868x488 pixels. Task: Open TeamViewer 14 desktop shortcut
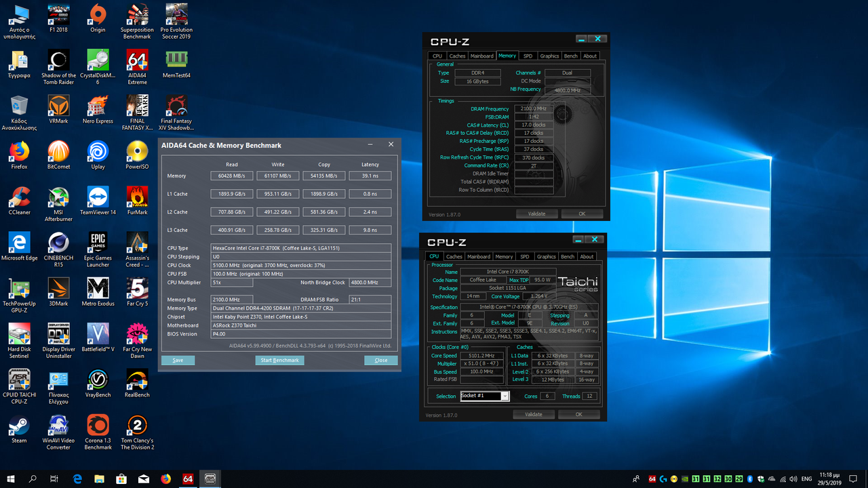pos(98,200)
